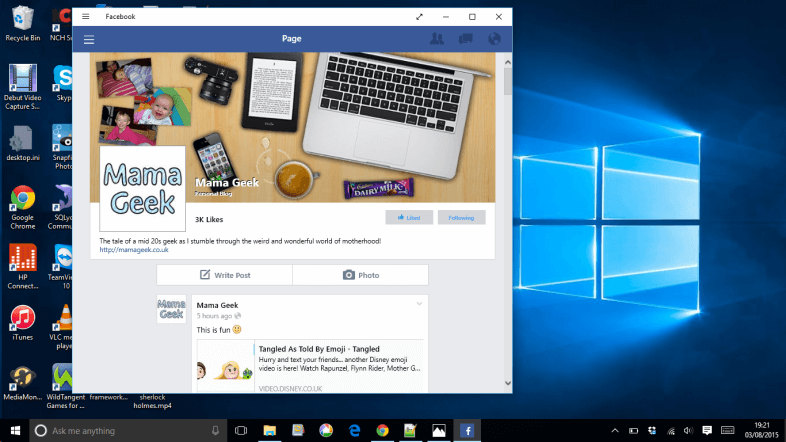Open HP Connect desktop icon
Image resolution: width=786 pixels, height=442 pixels.
pyautogui.click(x=23, y=267)
